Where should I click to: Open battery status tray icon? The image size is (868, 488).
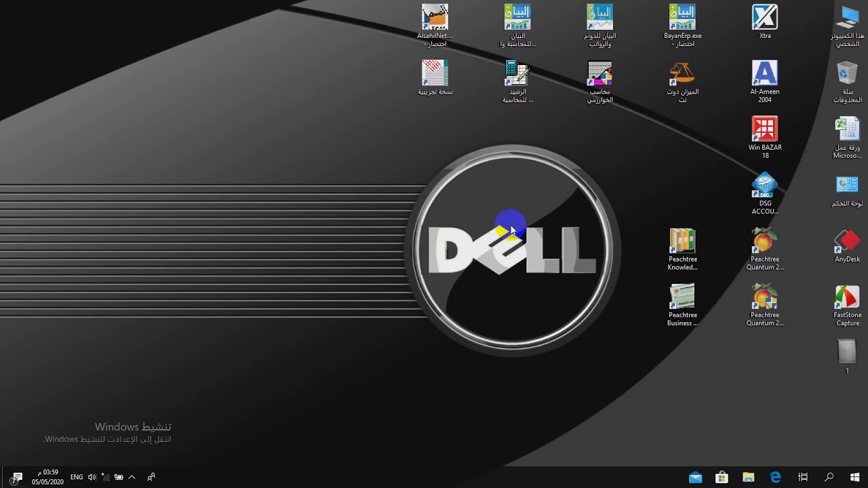click(119, 477)
